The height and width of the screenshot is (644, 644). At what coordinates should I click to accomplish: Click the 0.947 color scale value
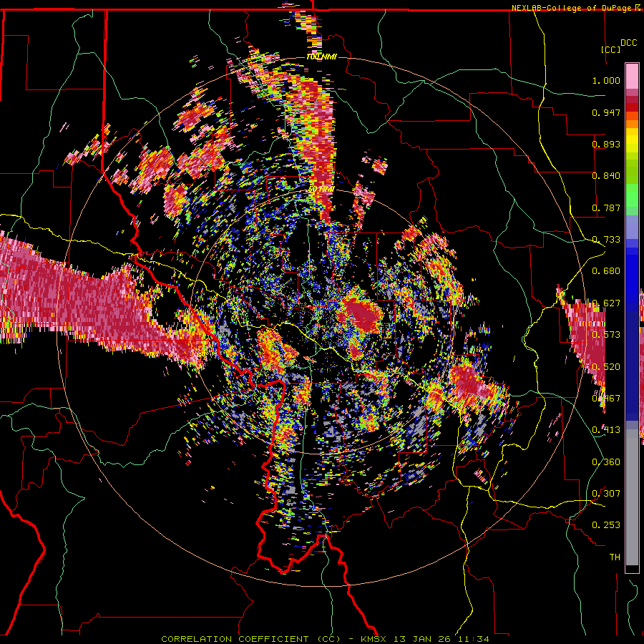click(606, 112)
